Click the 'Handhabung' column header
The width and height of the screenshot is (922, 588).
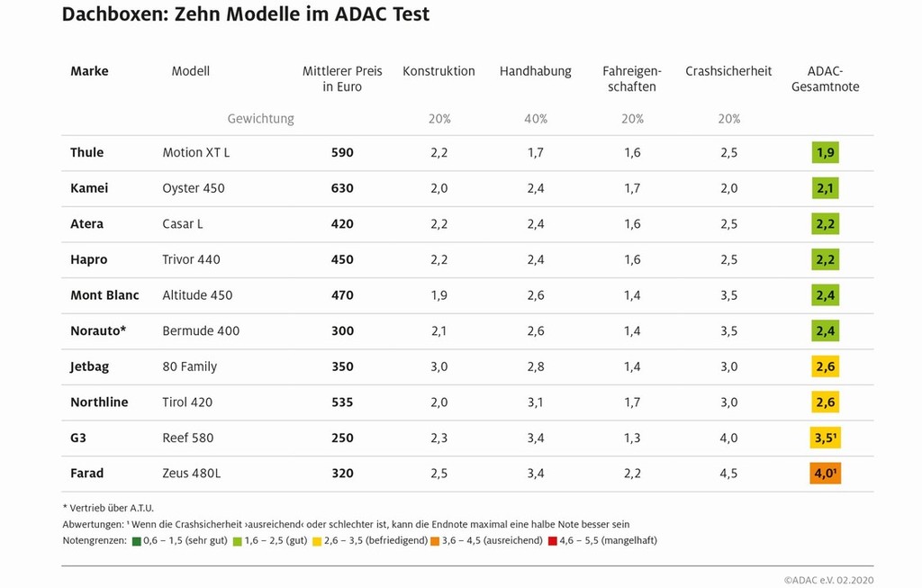(x=535, y=71)
